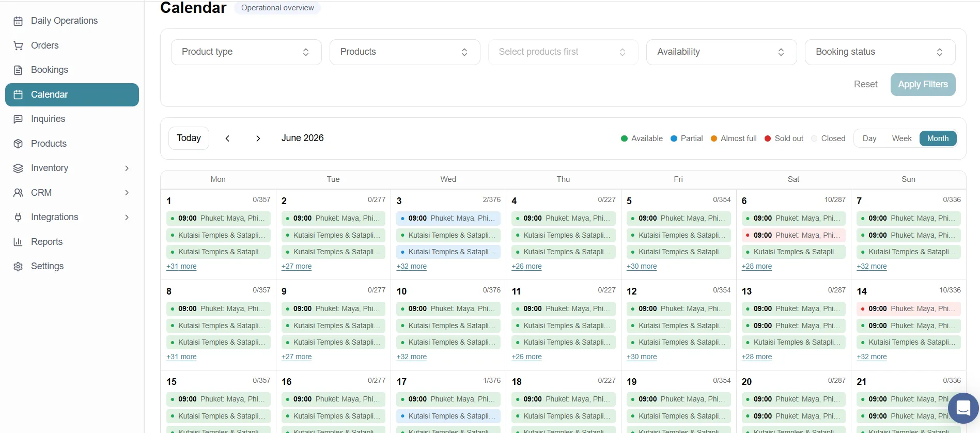Open +32 more link on June 3
980x433 pixels.
[411, 267]
